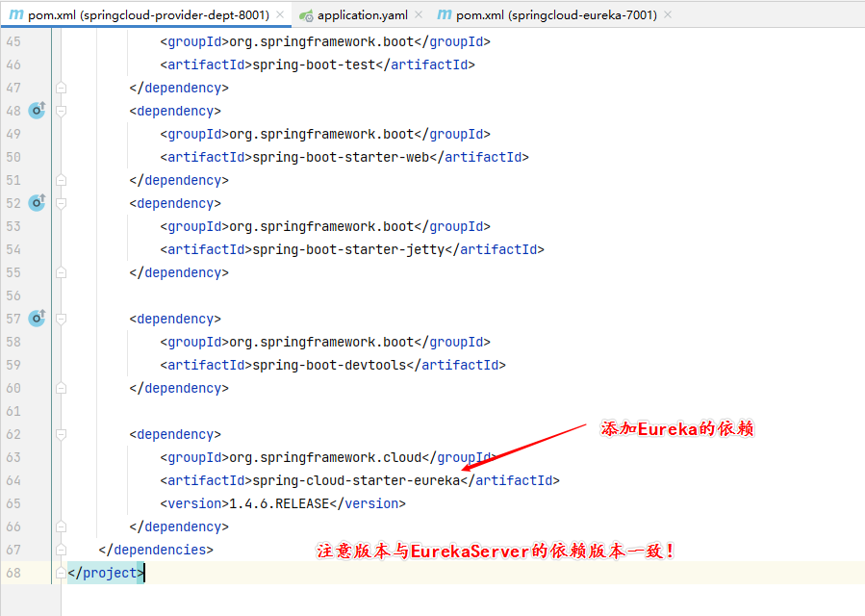Collapse the spring-boot-starter-web dependency block
Image resolution: width=865 pixels, height=616 pixels.
(x=61, y=111)
